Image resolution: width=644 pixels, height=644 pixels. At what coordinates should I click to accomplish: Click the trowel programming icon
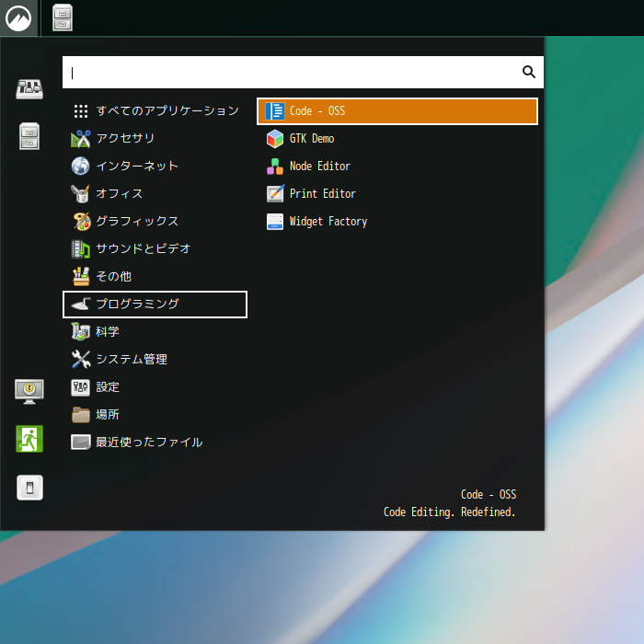tap(81, 305)
